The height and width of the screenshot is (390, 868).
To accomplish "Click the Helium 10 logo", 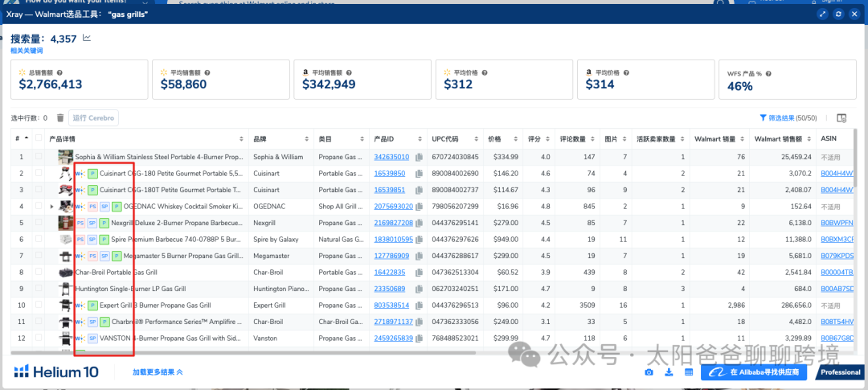I will tap(56, 372).
